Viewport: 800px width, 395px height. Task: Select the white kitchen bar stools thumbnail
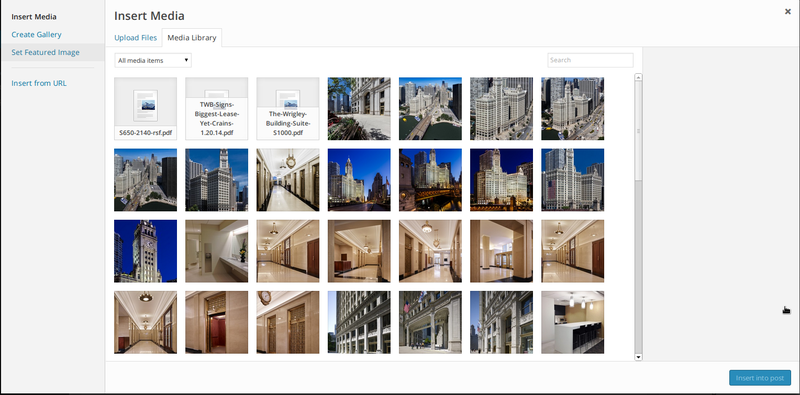click(572, 322)
